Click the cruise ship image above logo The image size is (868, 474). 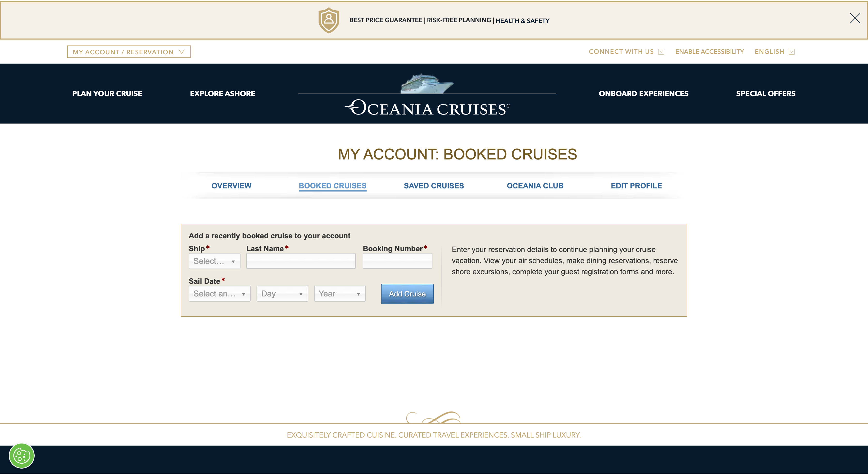point(427,83)
